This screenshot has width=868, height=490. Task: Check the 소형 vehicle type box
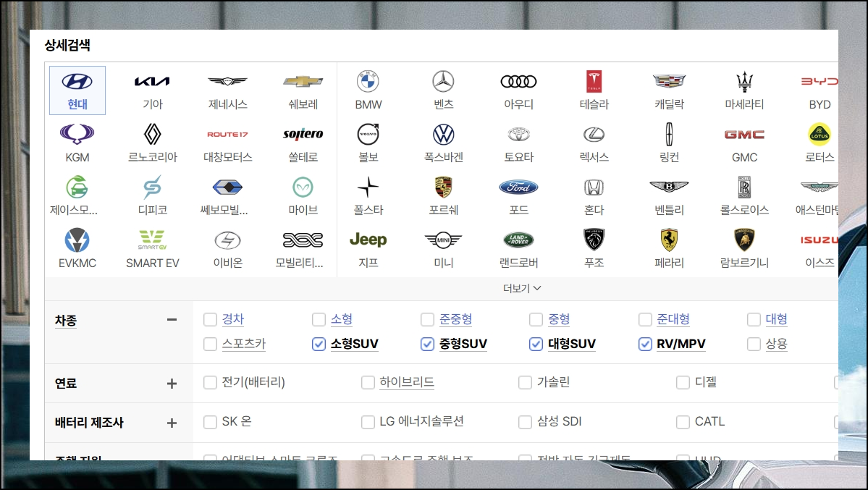(x=319, y=319)
